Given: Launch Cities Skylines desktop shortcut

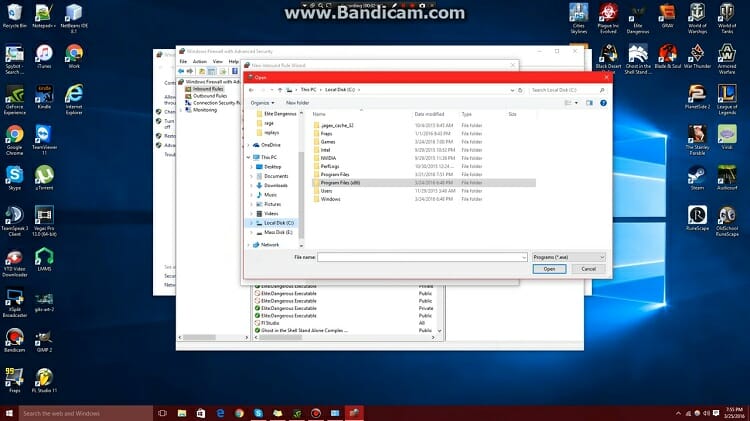Looking at the screenshot, I should pyautogui.click(x=579, y=18).
